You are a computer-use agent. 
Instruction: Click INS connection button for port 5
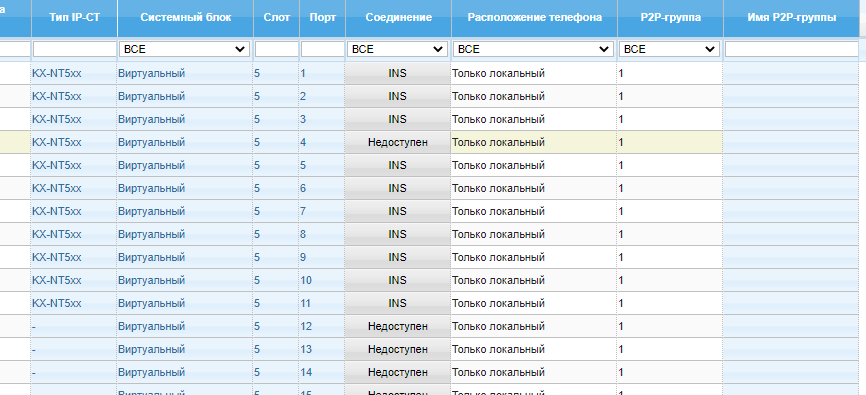click(398, 165)
